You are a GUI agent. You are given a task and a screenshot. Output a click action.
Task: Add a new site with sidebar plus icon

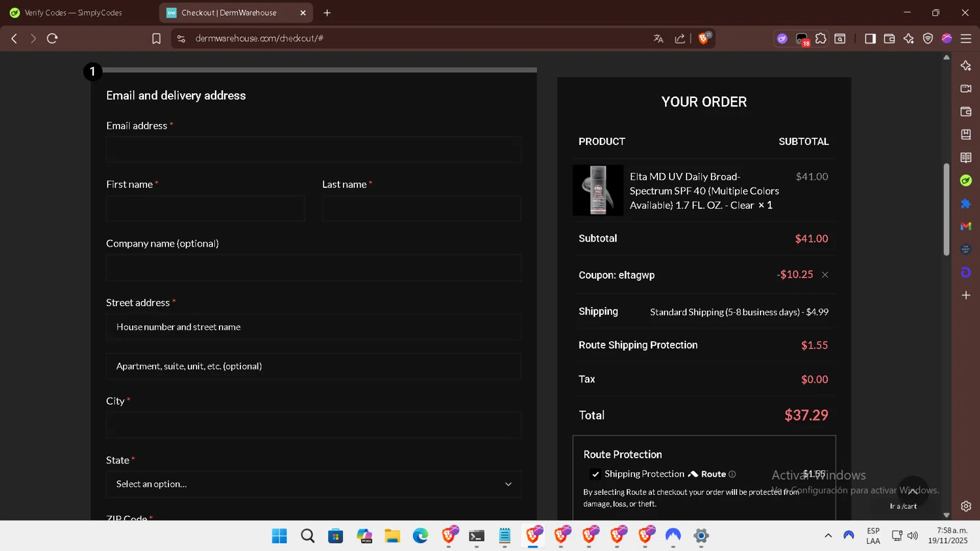pos(966,295)
